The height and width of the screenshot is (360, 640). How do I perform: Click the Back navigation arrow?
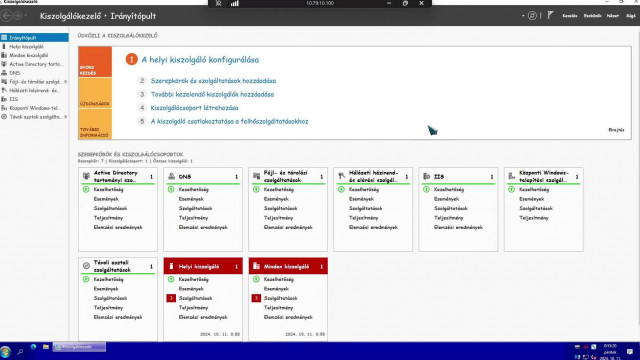pyautogui.click(x=7, y=16)
